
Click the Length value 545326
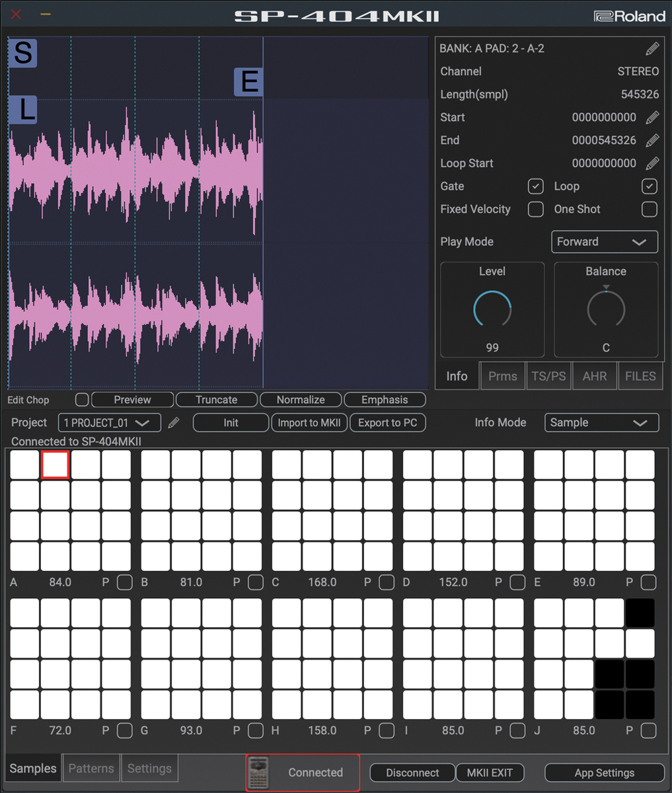pos(640,94)
